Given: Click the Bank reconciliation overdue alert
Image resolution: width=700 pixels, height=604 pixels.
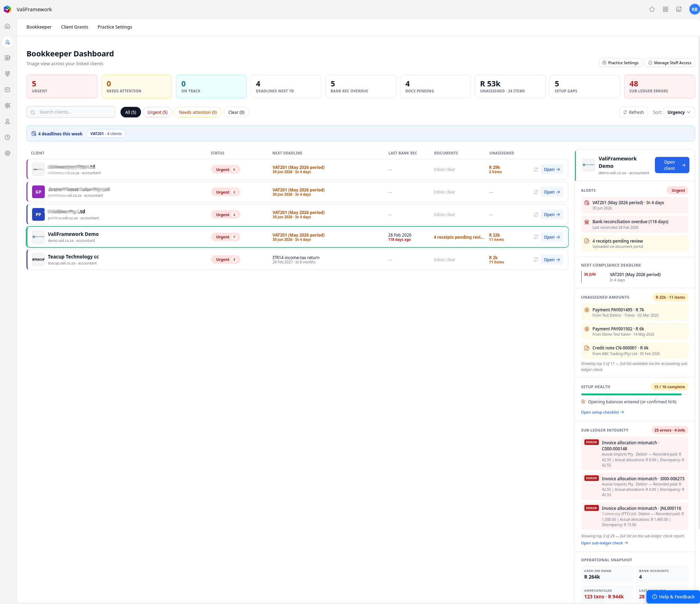Looking at the screenshot, I should click(634, 224).
